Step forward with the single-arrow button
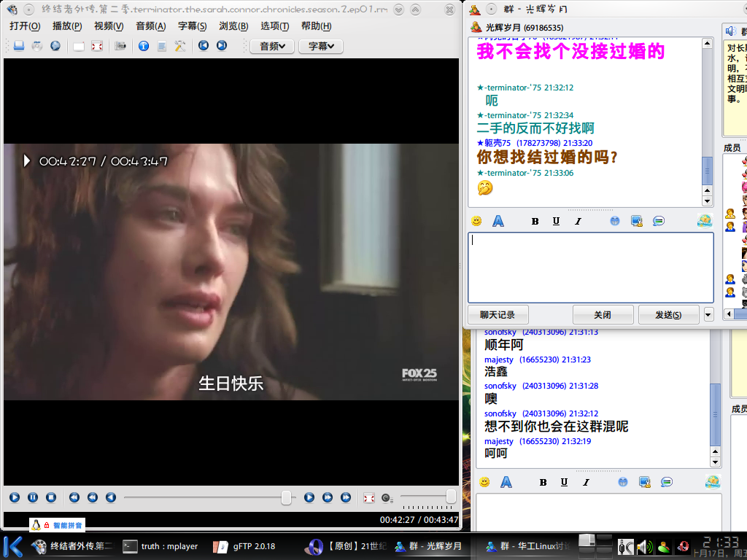This screenshot has height=560, width=747. point(309,497)
